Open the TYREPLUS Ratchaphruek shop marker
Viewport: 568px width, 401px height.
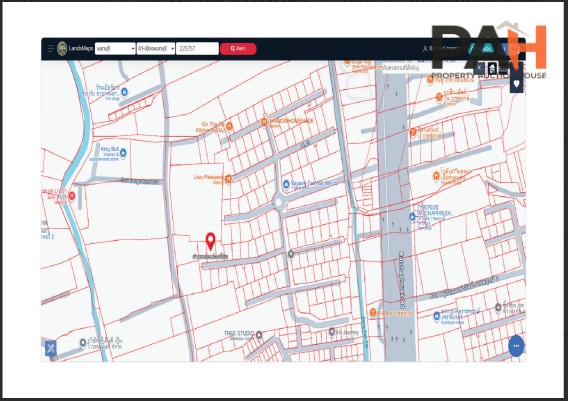[x=412, y=217]
